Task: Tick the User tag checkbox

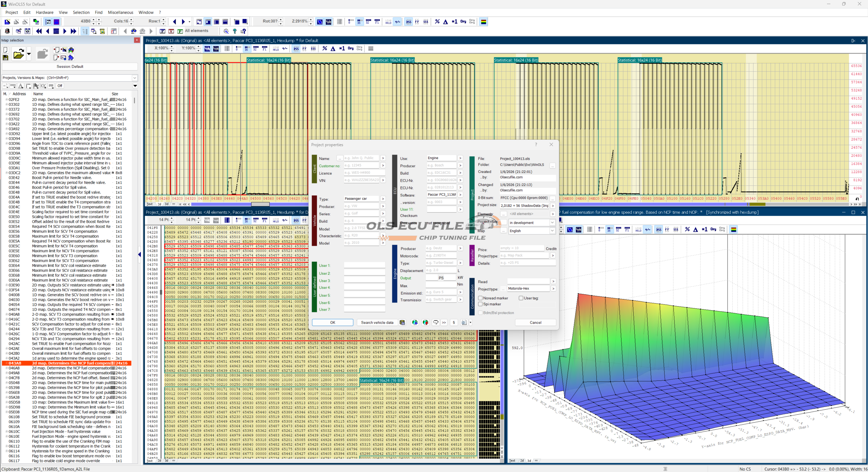Action: (521, 298)
